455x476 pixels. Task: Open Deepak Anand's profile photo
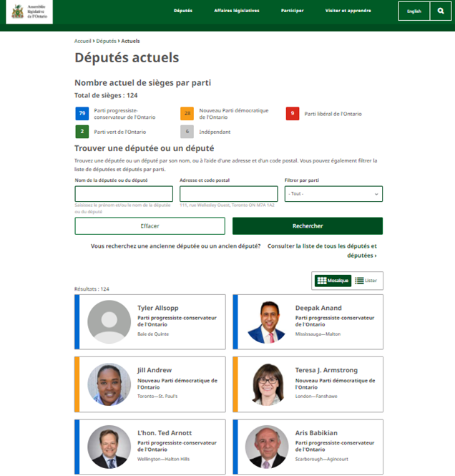pyautogui.click(x=266, y=321)
